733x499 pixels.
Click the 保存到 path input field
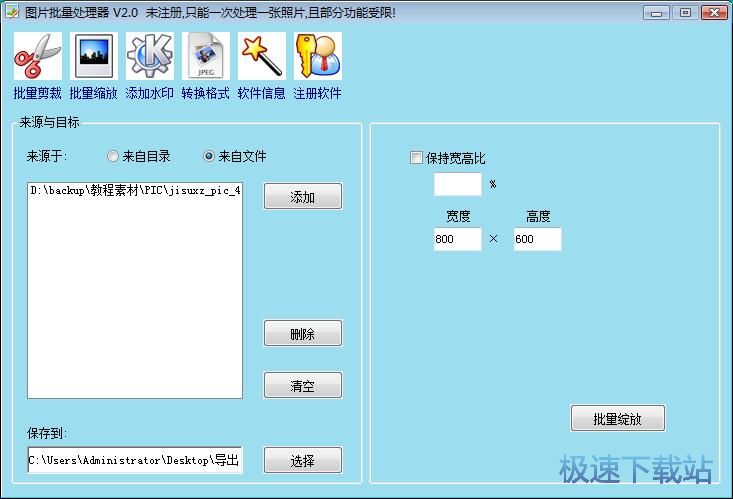click(135, 460)
